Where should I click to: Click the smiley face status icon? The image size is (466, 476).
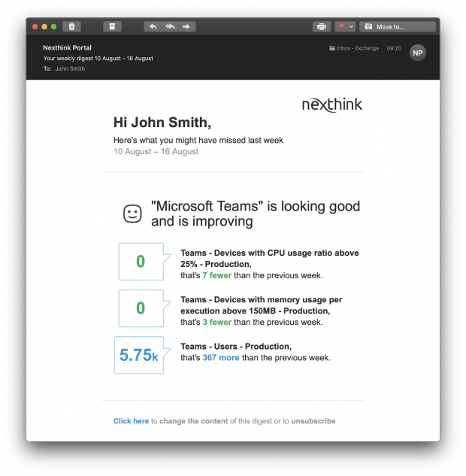coord(132,214)
